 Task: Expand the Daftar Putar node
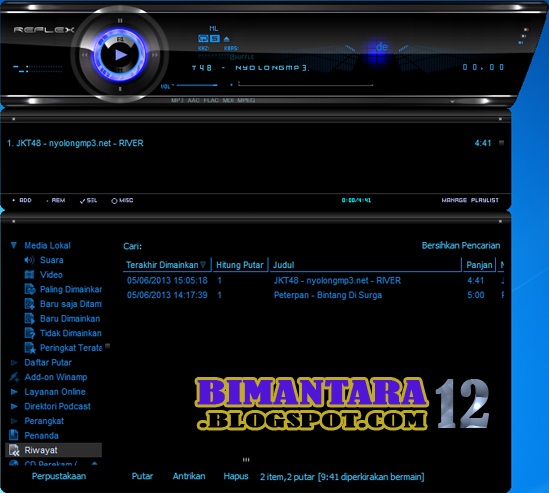[14, 362]
